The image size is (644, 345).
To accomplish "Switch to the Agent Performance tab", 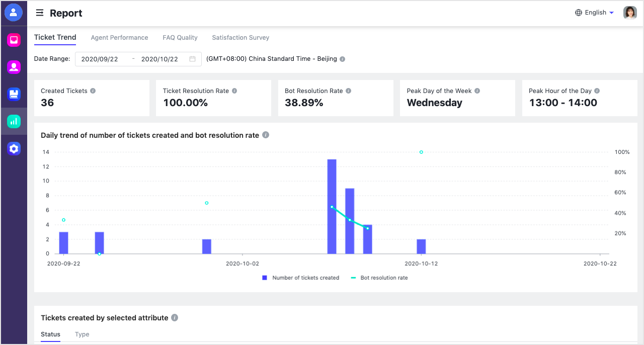I will [x=119, y=37].
